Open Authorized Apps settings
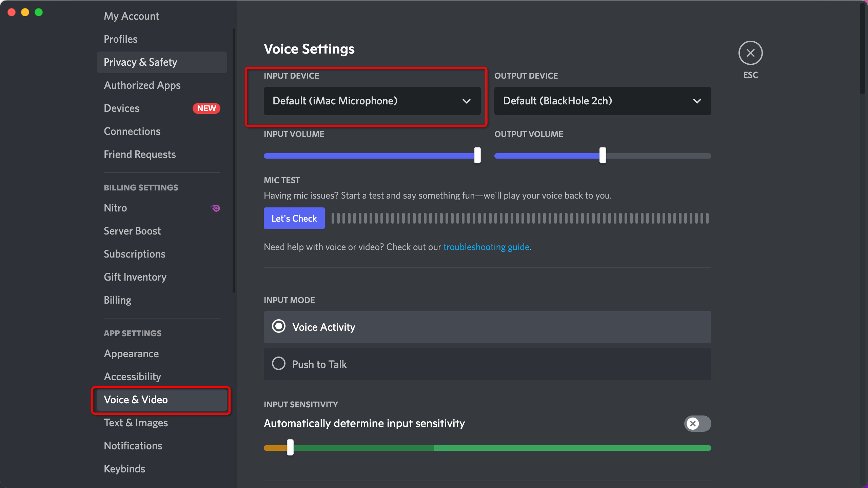 142,85
